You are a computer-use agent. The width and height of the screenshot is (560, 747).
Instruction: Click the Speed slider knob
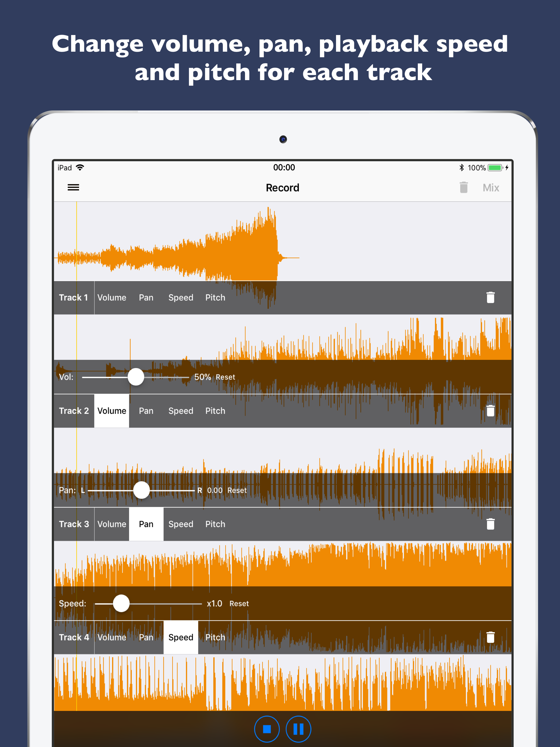(x=121, y=603)
